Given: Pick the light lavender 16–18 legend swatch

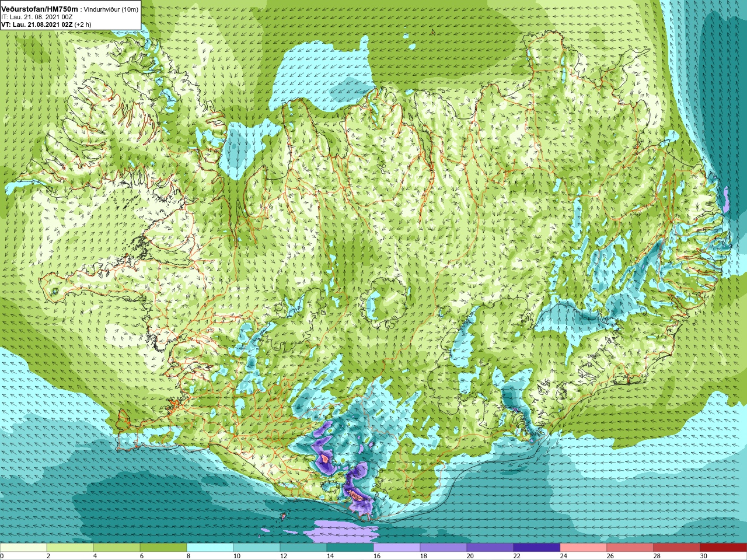Looking at the screenshot, I should [397, 547].
